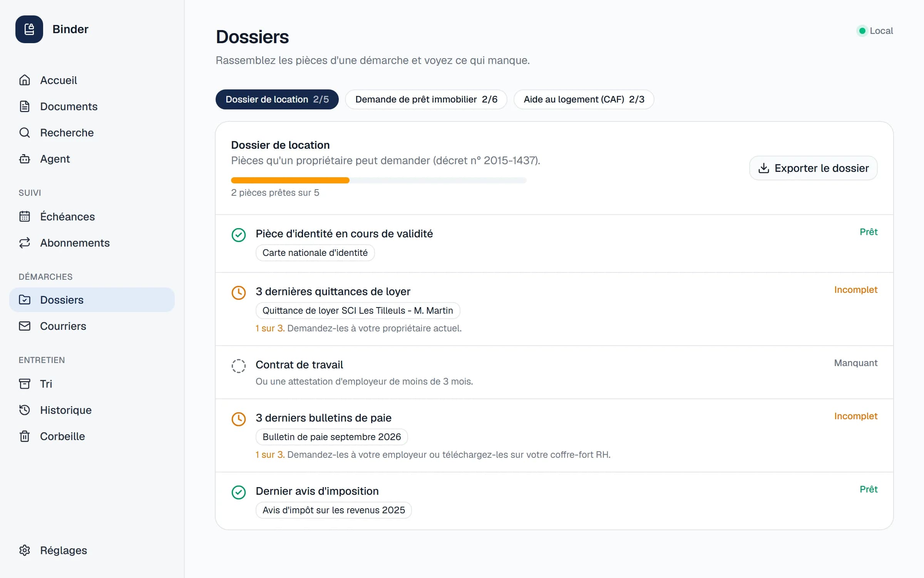Open Bulletin de paie septembre 2026 chip

(x=332, y=437)
